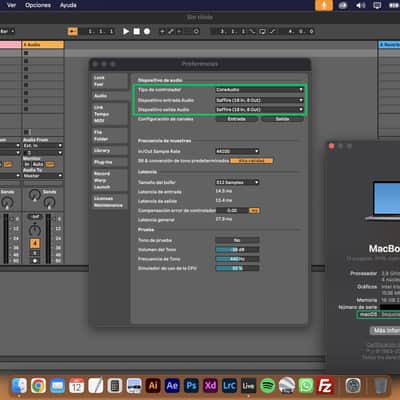Toggle the Tono de prueba 'No' button
The width and height of the screenshot is (400, 400).
(237, 240)
